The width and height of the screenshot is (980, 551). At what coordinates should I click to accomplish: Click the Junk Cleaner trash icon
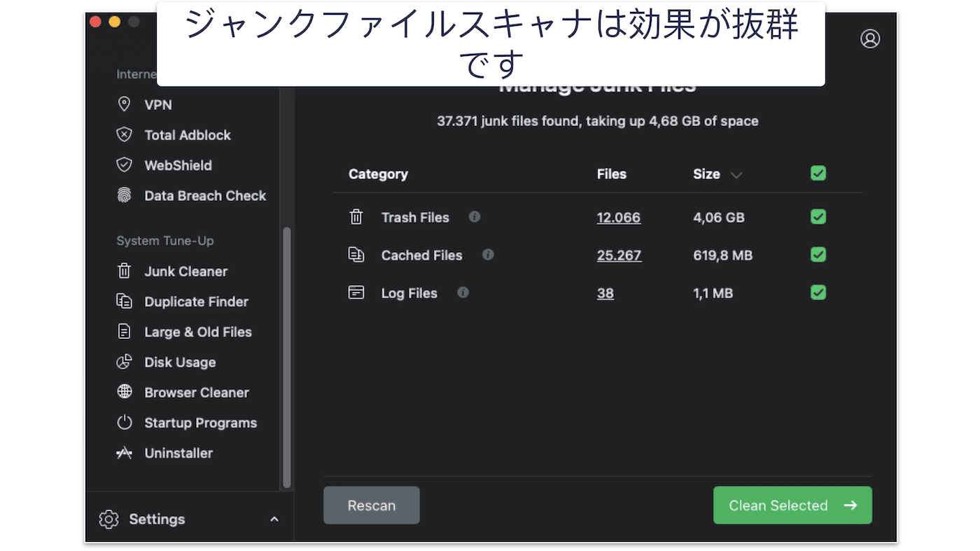tap(124, 271)
